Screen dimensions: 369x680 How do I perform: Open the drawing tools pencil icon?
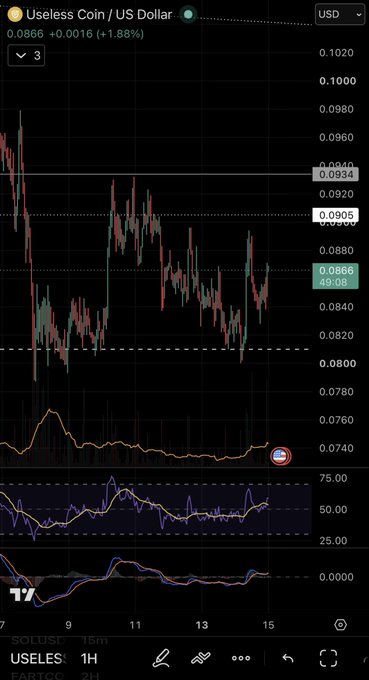pos(161,658)
